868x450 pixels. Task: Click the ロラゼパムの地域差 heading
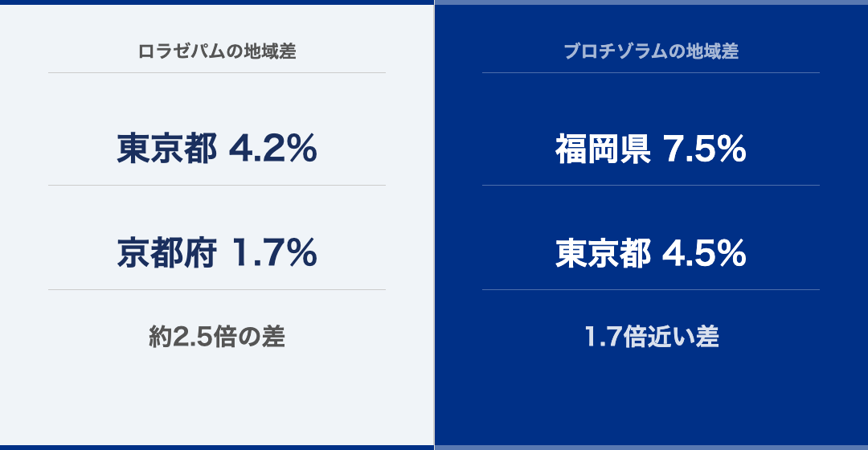coord(217,51)
